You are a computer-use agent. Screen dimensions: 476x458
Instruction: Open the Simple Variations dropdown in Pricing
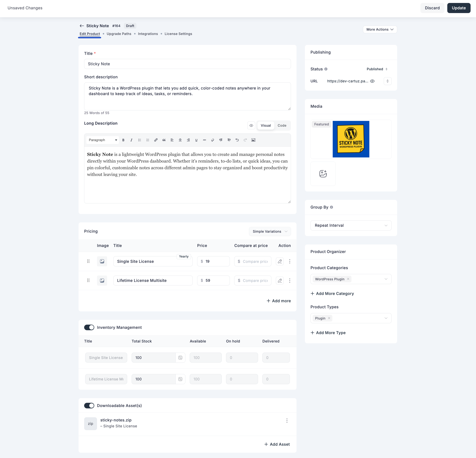pos(270,231)
